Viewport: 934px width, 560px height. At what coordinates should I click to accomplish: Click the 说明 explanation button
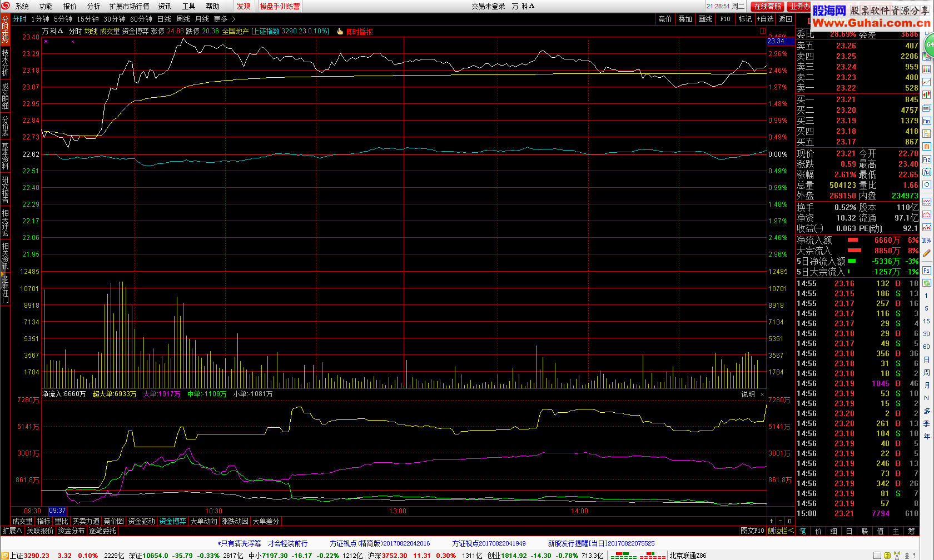click(x=748, y=394)
